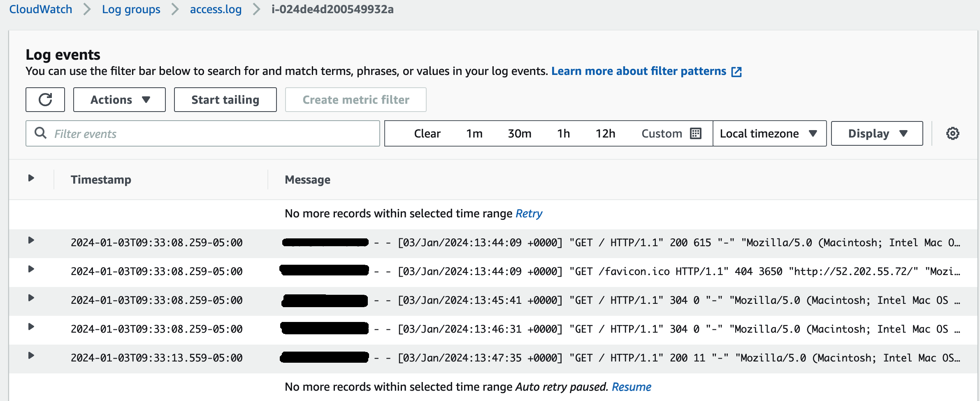Expand the 13:44:09 GET / 200 615 log row
This screenshot has width=980, height=401.
pyautogui.click(x=31, y=240)
